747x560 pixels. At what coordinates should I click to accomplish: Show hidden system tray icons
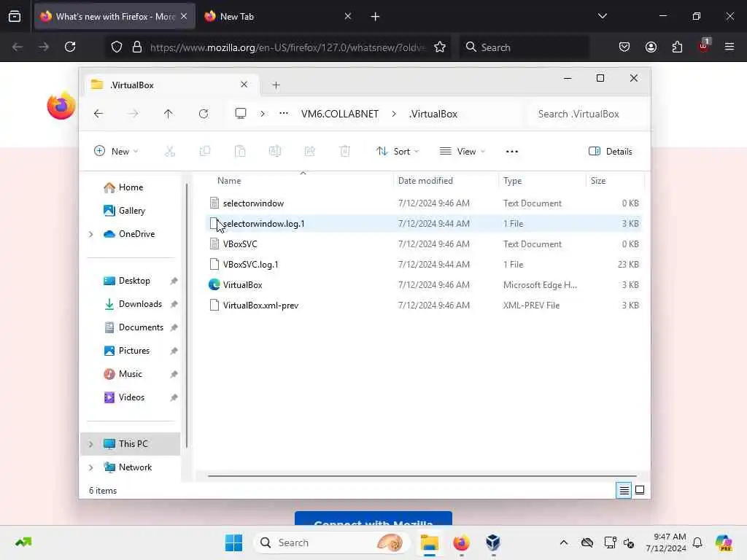pos(564,542)
